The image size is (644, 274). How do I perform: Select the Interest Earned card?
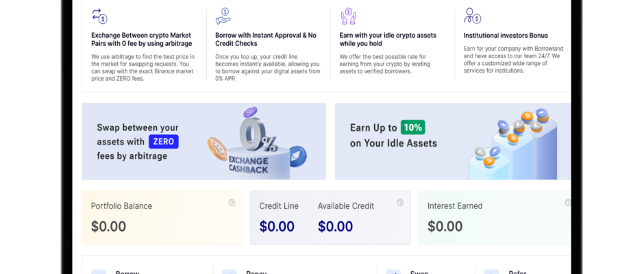(x=495, y=218)
